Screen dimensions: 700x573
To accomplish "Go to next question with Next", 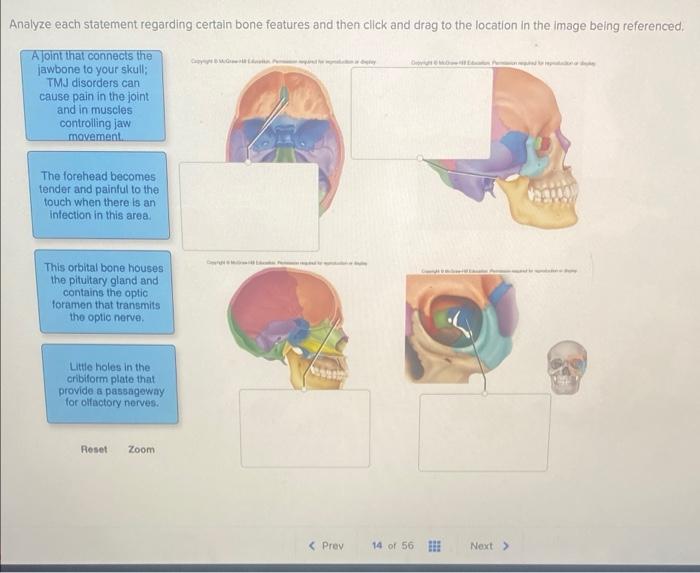I will (x=489, y=546).
